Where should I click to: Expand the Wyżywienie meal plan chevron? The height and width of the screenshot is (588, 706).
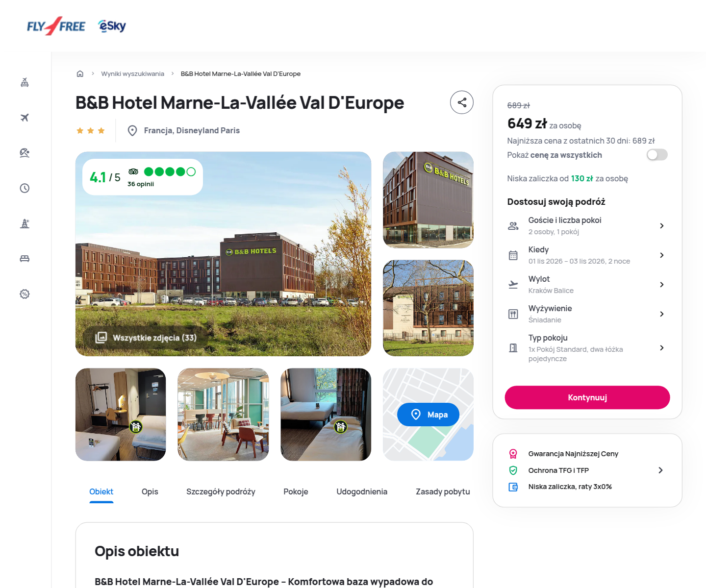(x=662, y=314)
